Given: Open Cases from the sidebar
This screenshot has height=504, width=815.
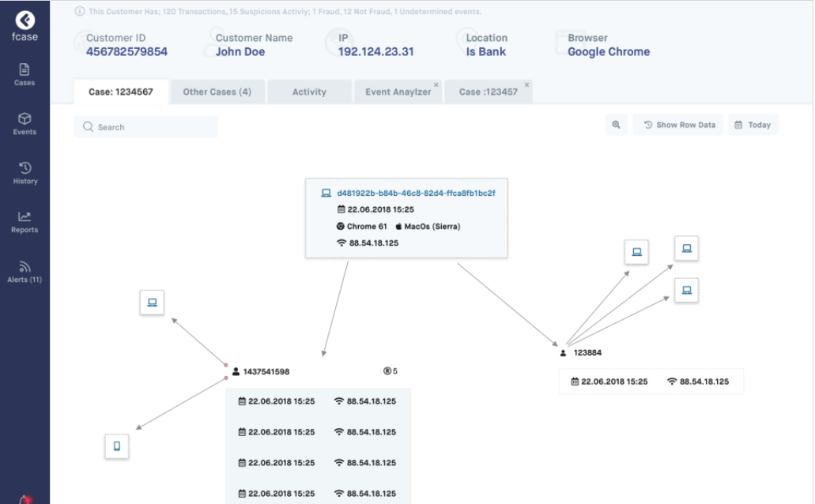Looking at the screenshot, I should (25, 74).
